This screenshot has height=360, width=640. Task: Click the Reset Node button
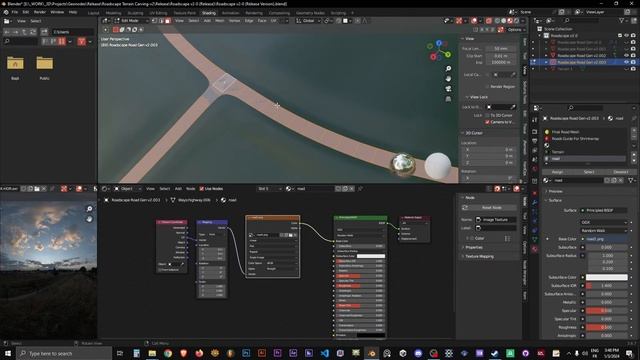point(489,208)
